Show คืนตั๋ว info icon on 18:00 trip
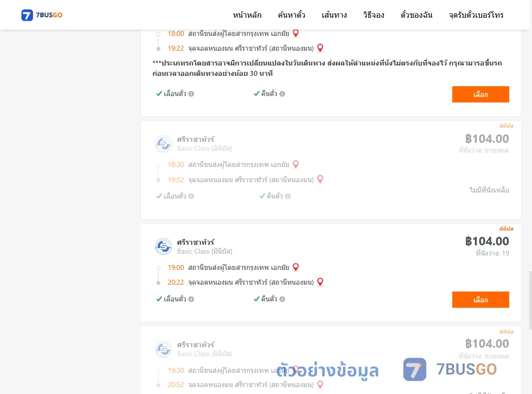The width and height of the screenshot is (532, 394). click(x=282, y=94)
